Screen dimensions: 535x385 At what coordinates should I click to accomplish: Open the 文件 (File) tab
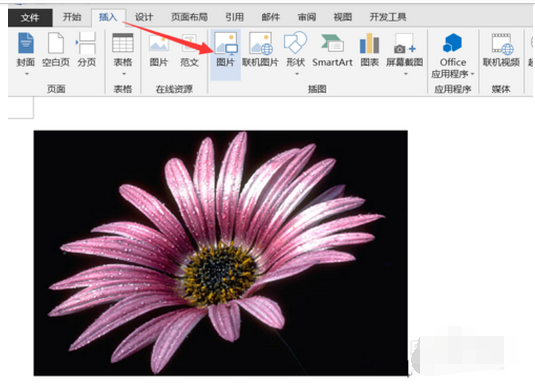30,17
